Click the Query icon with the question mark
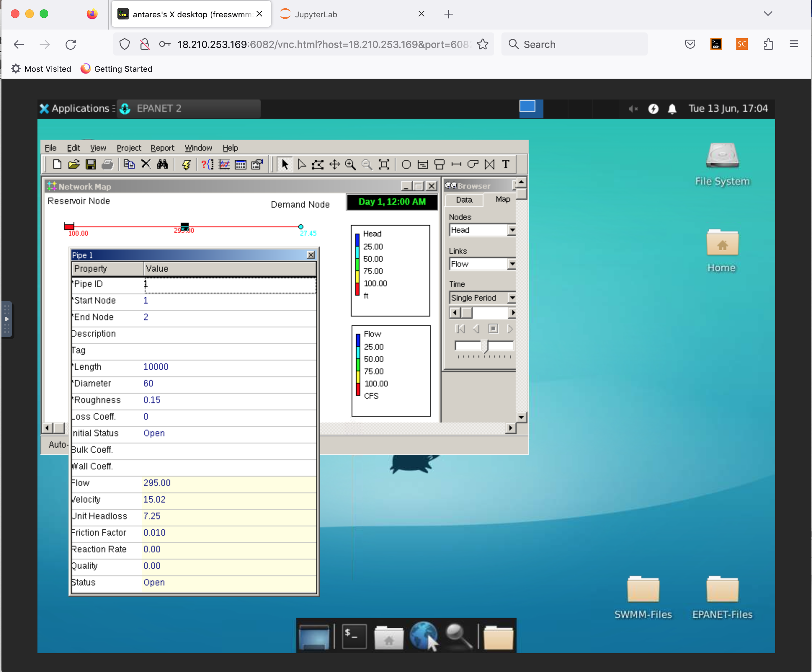Viewport: 812px width, 672px height. pos(207,164)
